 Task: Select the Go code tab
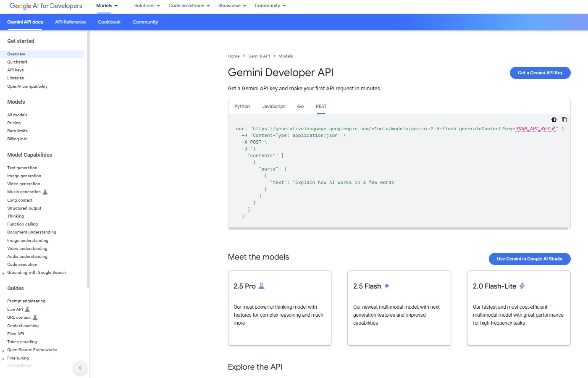[x=300, y=106]
